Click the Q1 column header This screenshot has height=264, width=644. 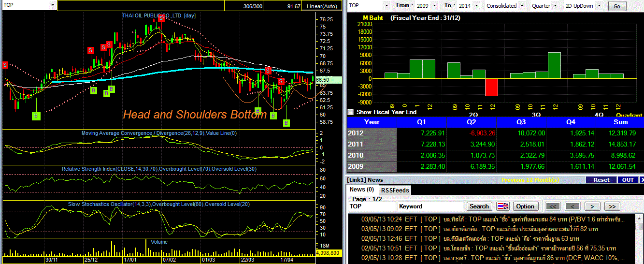422,122
